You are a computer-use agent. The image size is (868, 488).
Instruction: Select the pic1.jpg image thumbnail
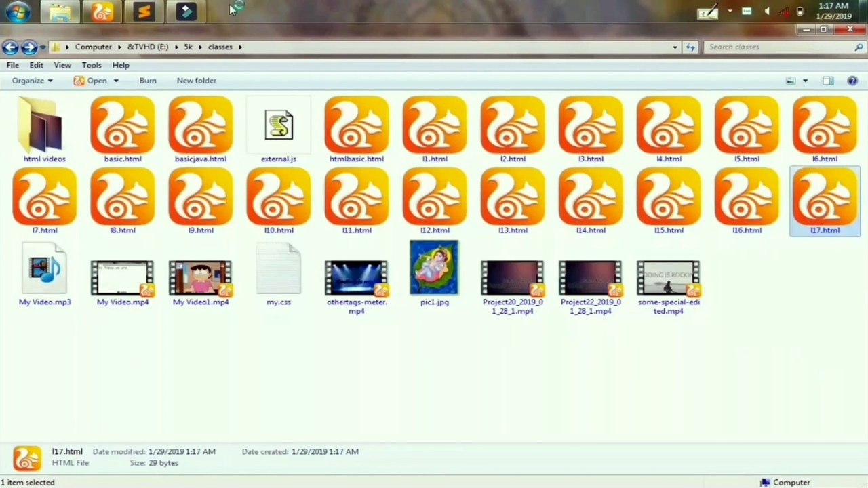click(x=434, y=268)
